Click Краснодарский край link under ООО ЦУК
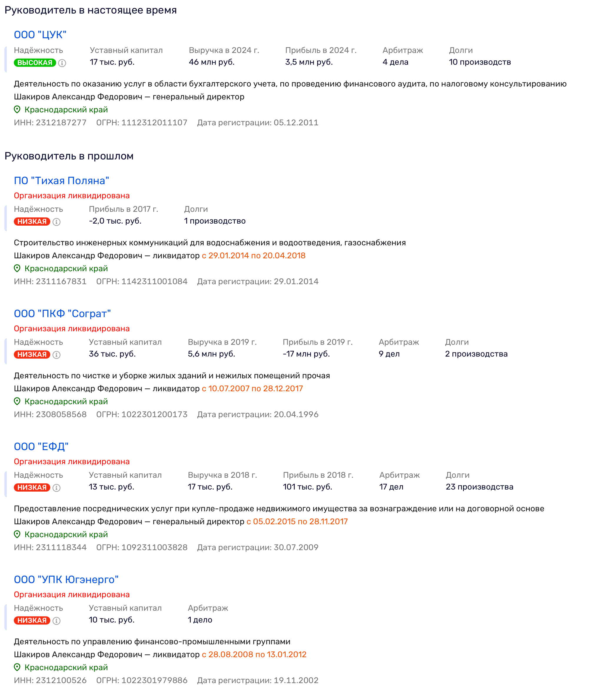616x699 pixels. pyautogui.click(x=66, y=110)
